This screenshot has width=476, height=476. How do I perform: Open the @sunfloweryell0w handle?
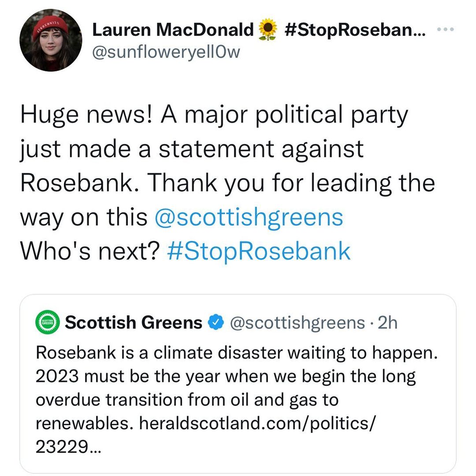click(167, 52)
